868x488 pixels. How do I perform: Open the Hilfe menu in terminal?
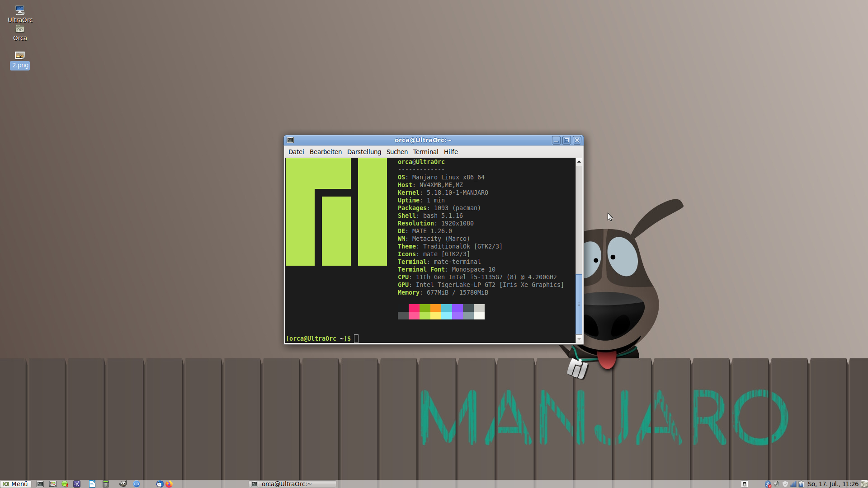click(451, 152)
